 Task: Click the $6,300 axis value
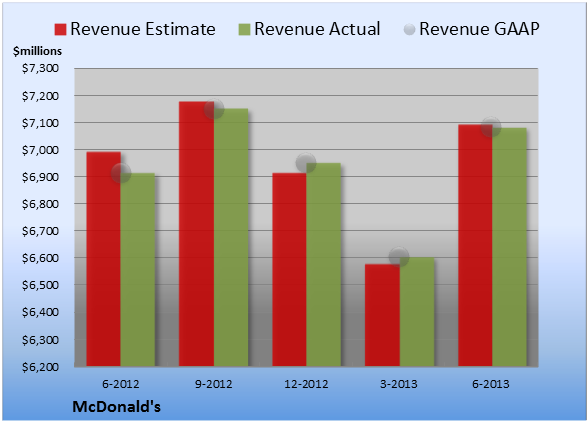point(40,340)
